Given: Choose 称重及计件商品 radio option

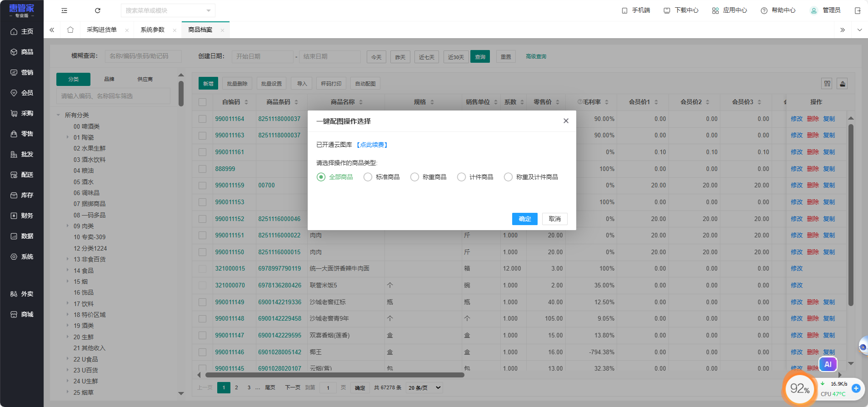Looking at the screenshot, I should point(508,177).
